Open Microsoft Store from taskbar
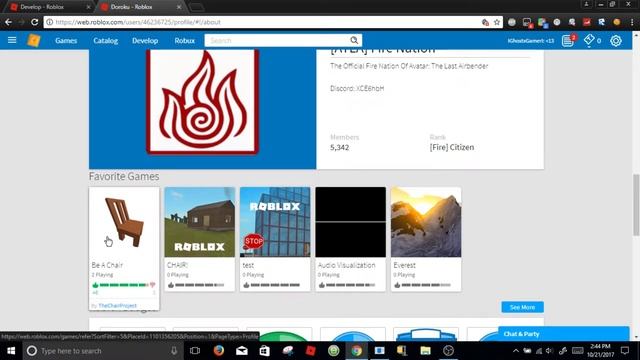The width and height of the screenshot is (640, 360). [x=264, y=351]
